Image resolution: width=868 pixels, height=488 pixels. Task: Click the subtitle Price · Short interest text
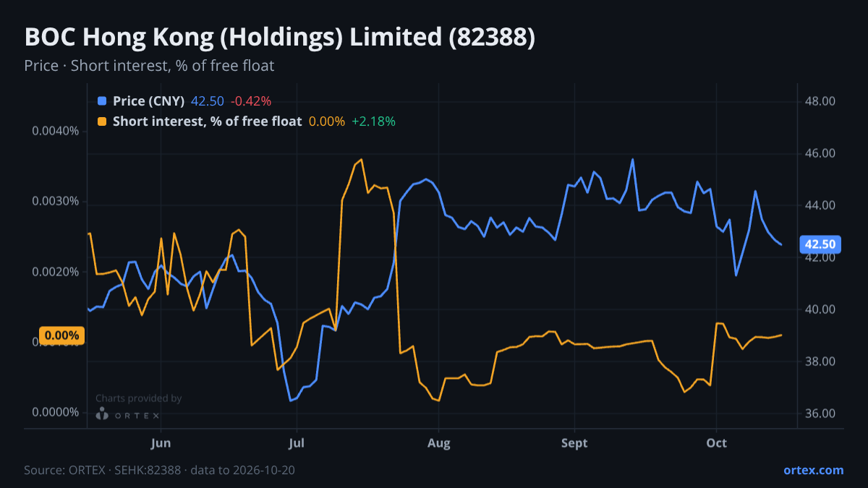pyautogui.click(x=149, y=66)
